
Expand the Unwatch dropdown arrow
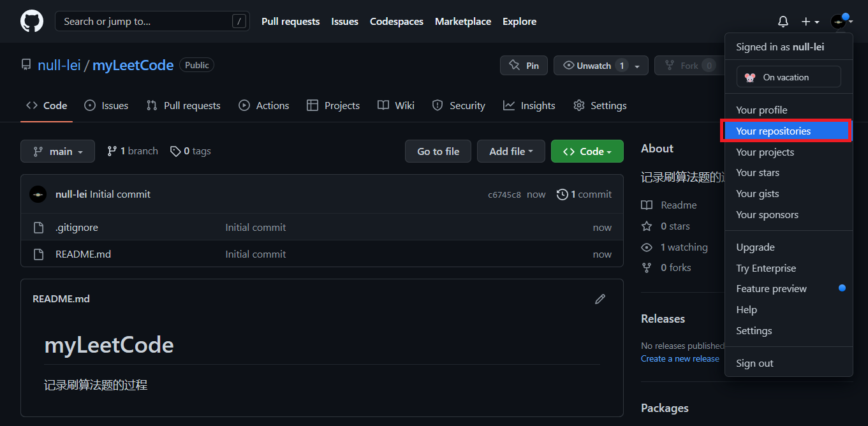tap(637, 66)
